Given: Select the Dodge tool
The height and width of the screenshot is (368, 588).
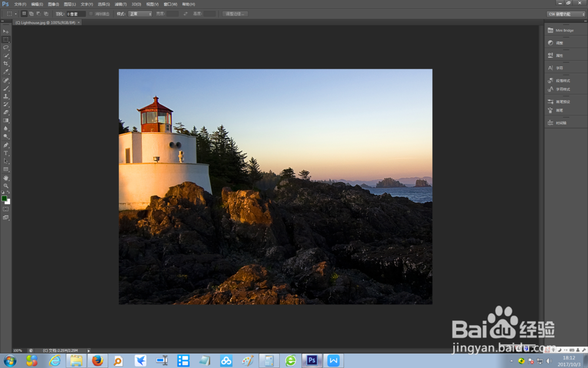Looking at the screenshot, I should point(6,137).
